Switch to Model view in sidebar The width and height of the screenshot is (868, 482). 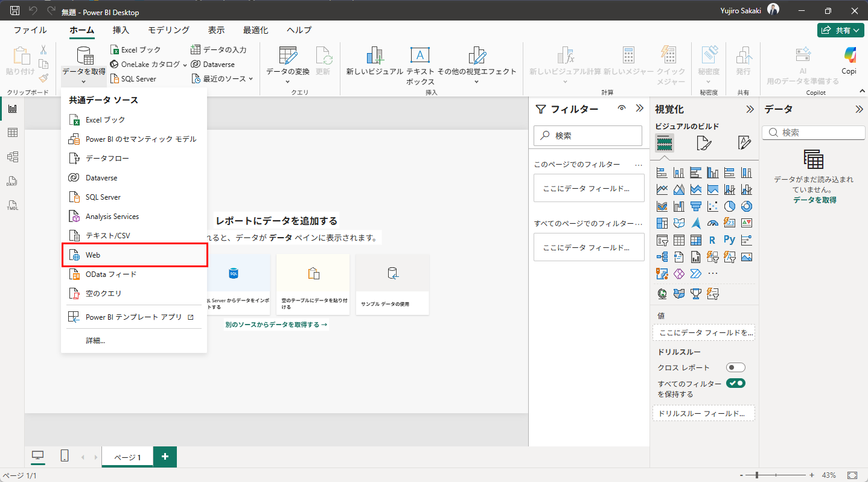pos(12,157)
